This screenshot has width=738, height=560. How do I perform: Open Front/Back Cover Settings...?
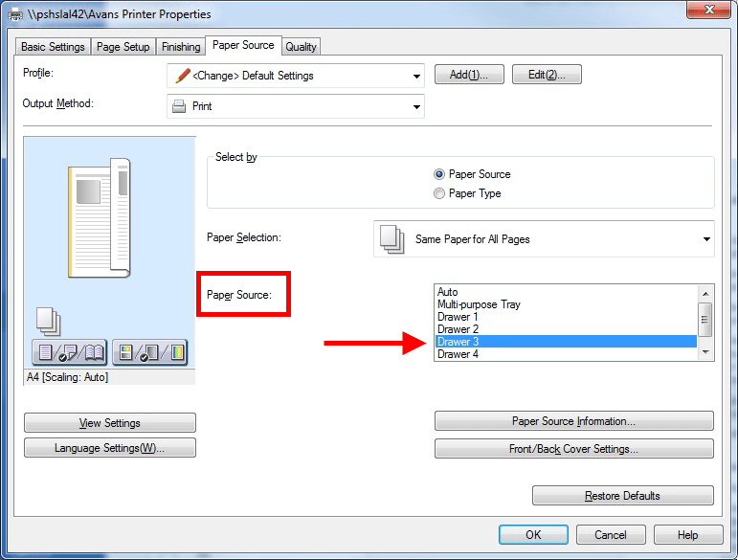pyautogui.click(x=573, y=448)
